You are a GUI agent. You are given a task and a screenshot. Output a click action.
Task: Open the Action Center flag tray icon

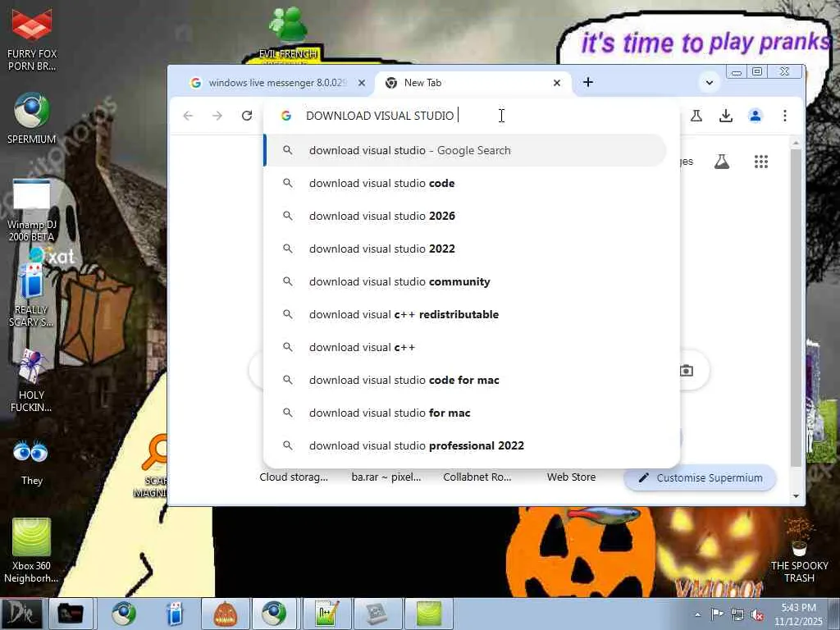[717, 614]
